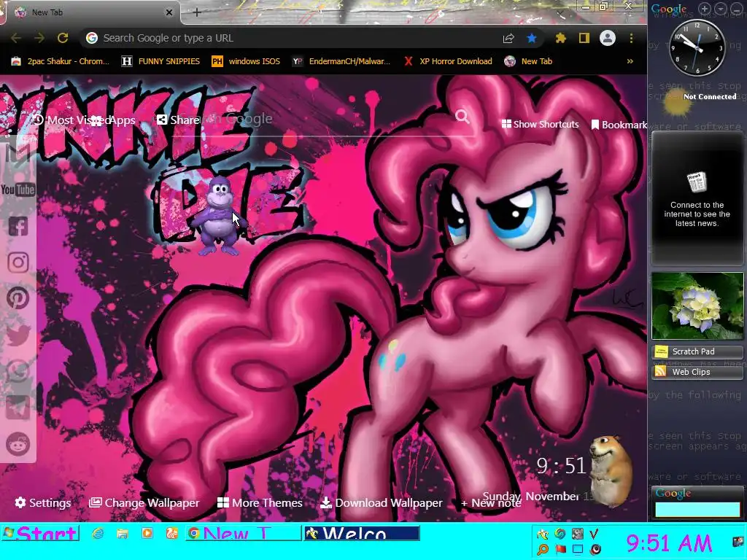The width and height of the screenshot is (747, 560).
Task: Open Settings at bottom of new tab page
Action: pos(43,503)
